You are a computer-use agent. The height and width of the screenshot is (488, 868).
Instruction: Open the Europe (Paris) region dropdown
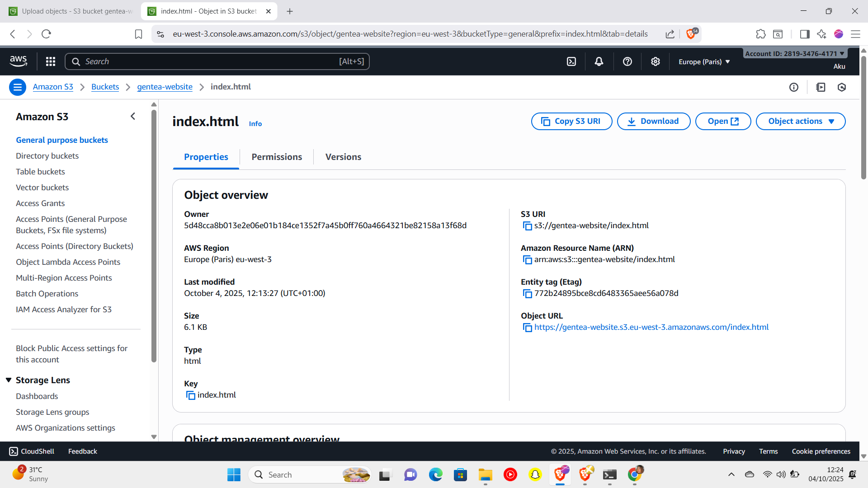704,62
